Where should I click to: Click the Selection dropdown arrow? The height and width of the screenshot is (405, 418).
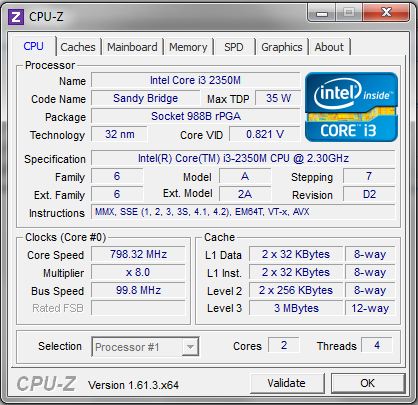coord(190,347)
